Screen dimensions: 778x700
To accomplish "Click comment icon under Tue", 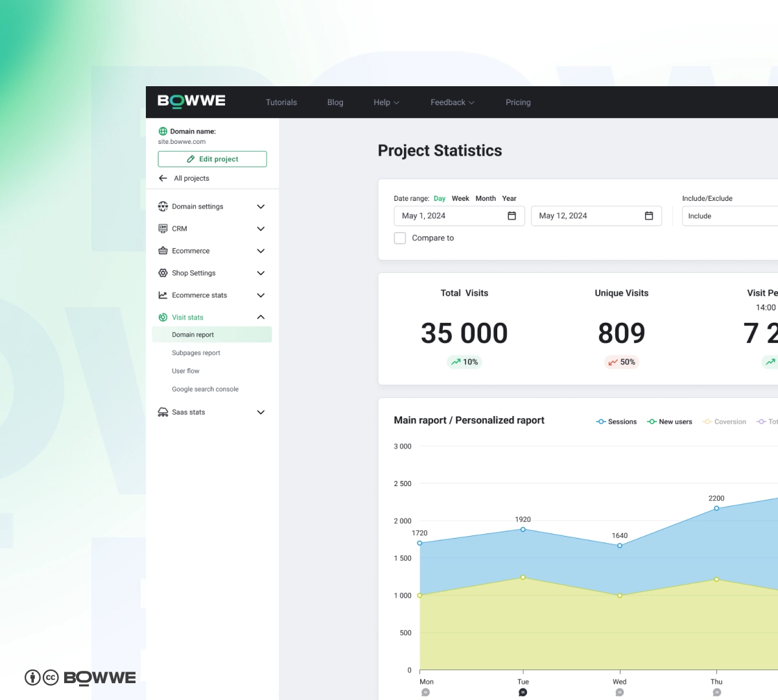I will [x=523, y=692].
